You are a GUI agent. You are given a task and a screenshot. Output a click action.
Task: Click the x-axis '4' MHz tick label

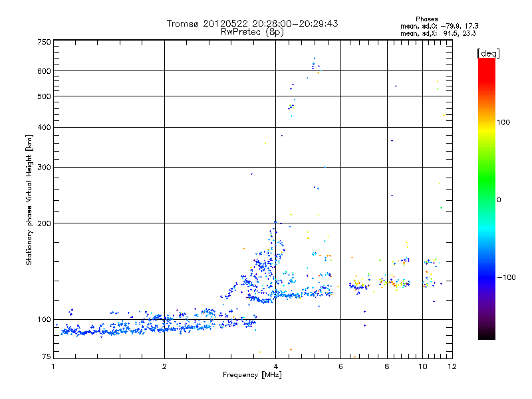(x=275, y=366)
